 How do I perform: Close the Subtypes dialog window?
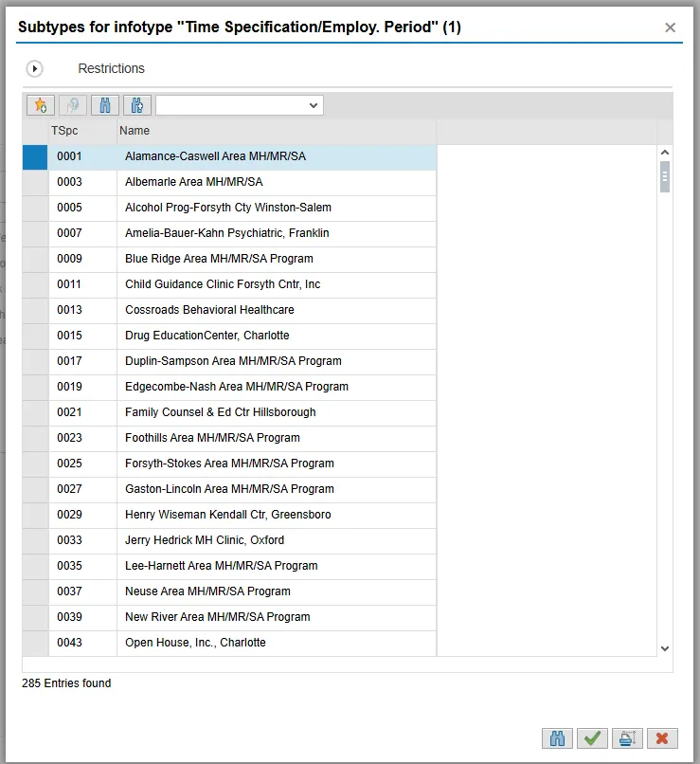(x=671, y=27)
